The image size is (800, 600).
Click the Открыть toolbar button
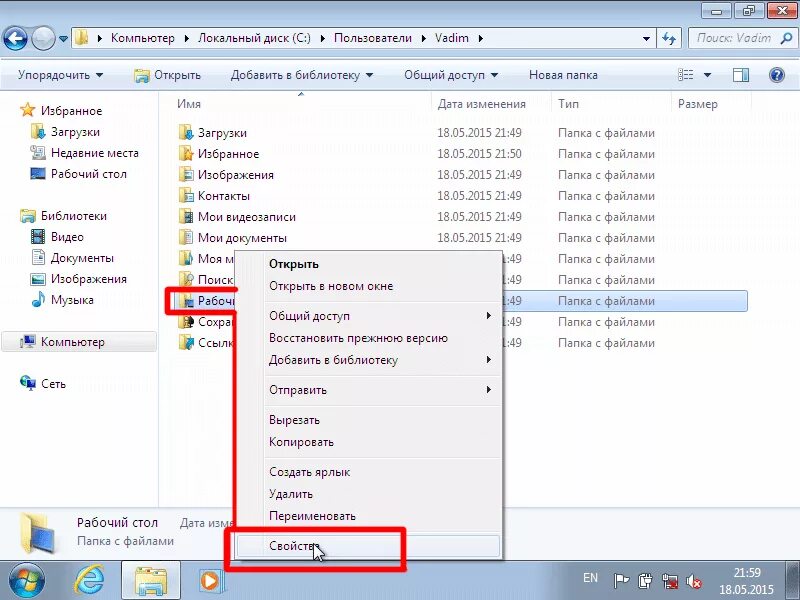click(167, 75)
